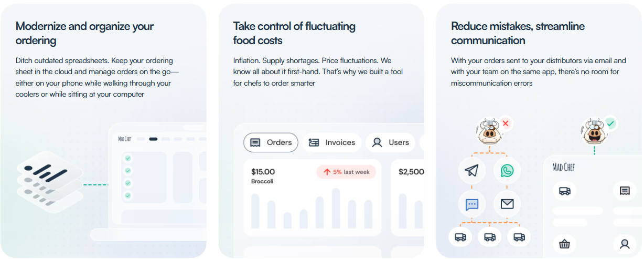Viewport: 644px width, 259px height.
Task: Click the Telegram paper plane icon
Action: tap(472, 171)
